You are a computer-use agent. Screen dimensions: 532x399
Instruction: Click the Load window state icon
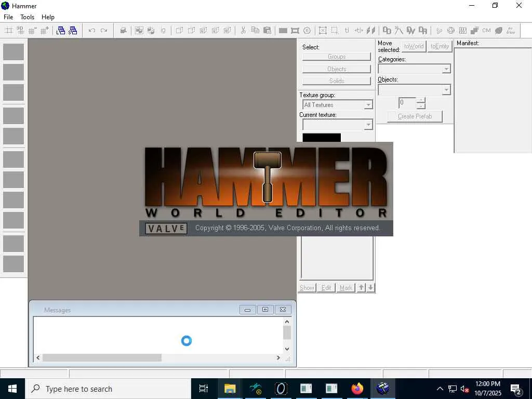click(x=61, y=31)
